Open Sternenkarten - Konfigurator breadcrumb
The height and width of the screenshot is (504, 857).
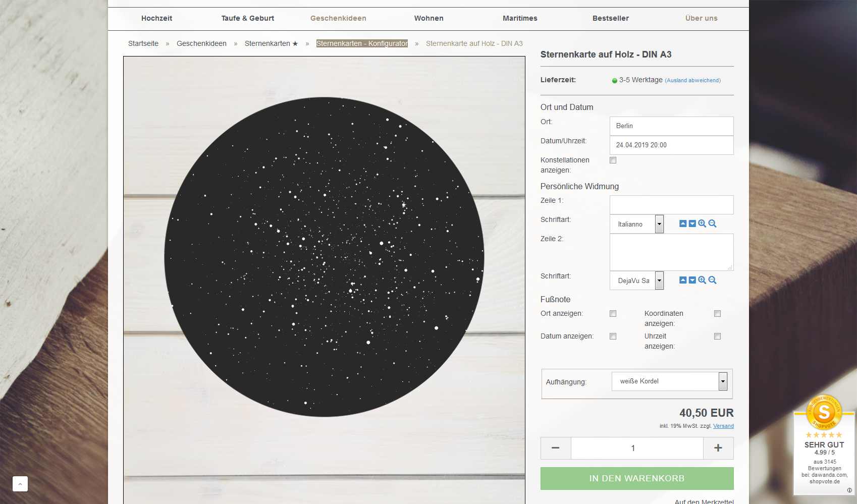click(x=362, y=43)
